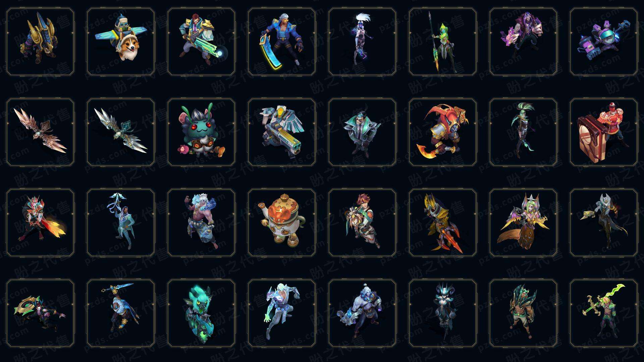This screenshot has height=362, width=644.
Task: Choose the silver and teal feathered wing ward
Action: (x=121, y=132)
